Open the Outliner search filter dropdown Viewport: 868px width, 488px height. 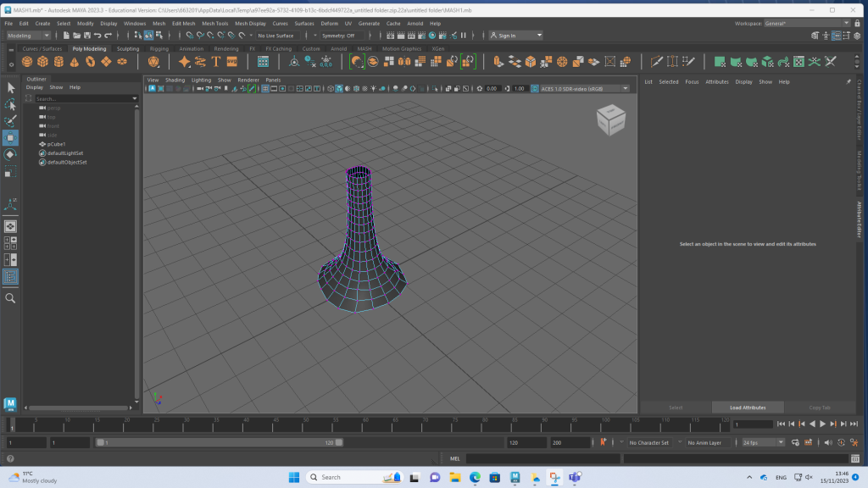(x=135, y=98)
